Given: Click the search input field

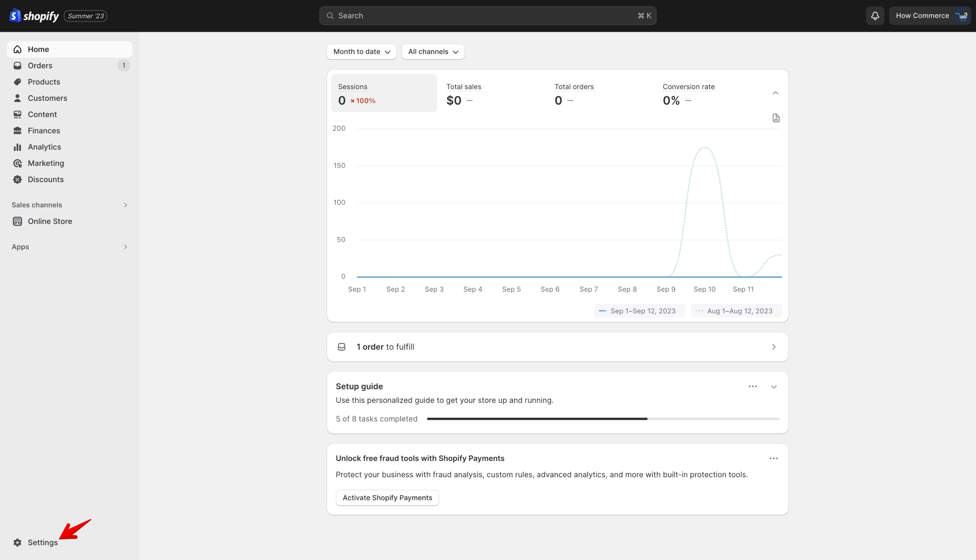Looking at the screenshot, I should coord(487,16).
